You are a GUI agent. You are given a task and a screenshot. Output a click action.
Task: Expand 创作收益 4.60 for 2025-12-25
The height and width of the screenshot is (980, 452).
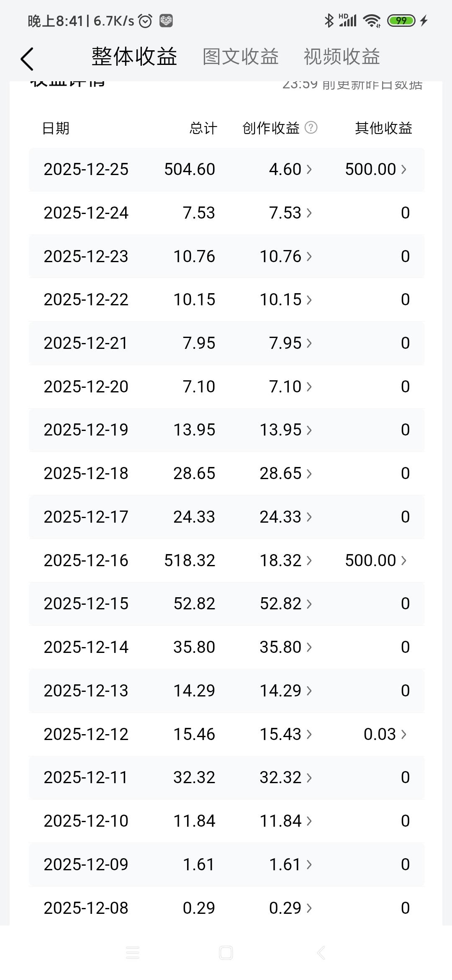[x=290, y=169]
